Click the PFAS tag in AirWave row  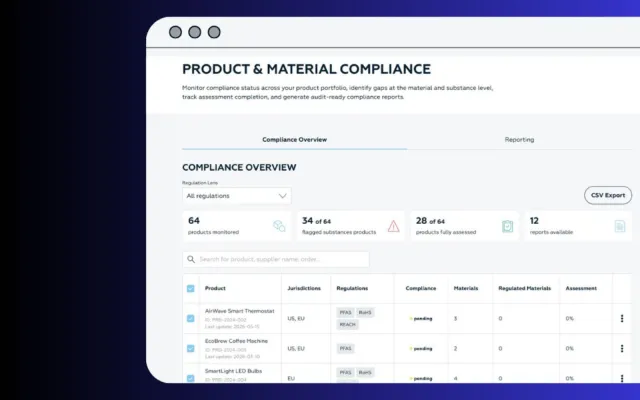click(x=345, y=313)
